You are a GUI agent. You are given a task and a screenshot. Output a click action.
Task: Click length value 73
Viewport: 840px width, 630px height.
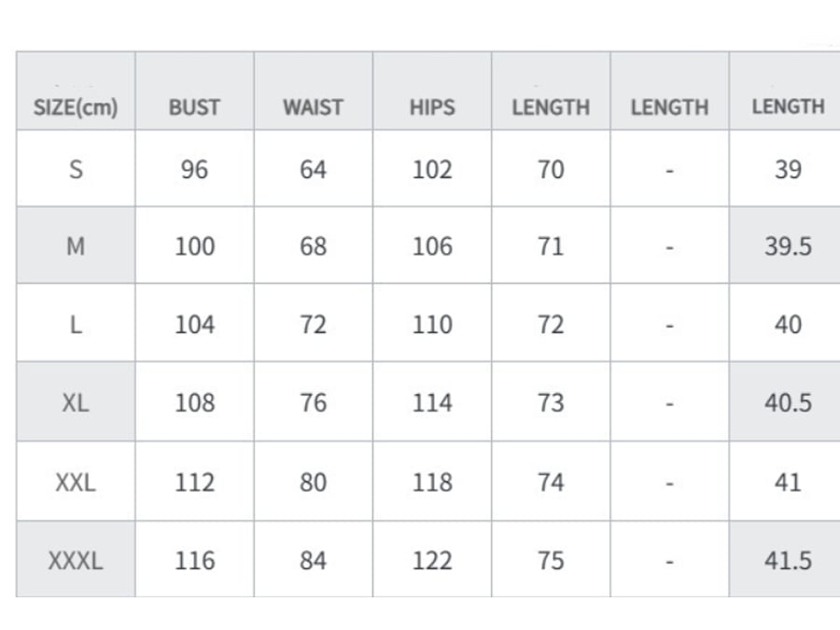click(552, 403)
